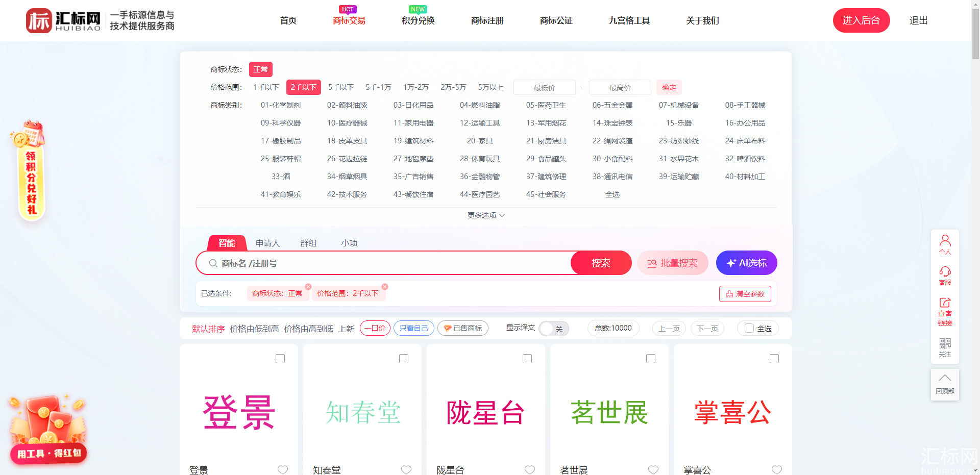Favorite the 知春堂 trademark heart icon

pos(406,469)
